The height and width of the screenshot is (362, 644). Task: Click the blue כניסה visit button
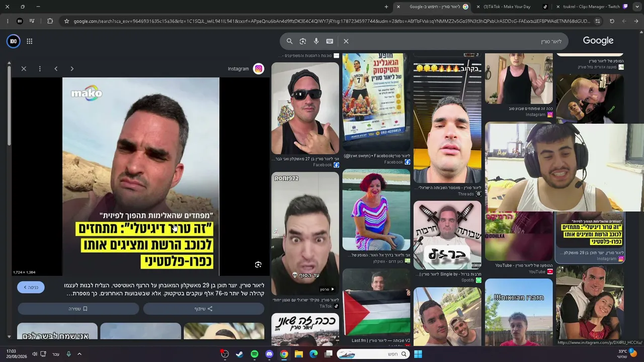click(31, 287)
